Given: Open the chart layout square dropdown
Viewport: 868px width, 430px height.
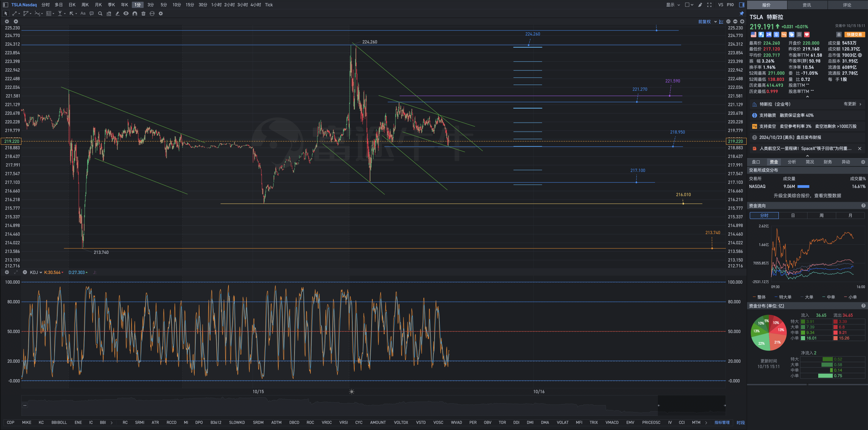Looking at the screenshot, I should (689, 5).
